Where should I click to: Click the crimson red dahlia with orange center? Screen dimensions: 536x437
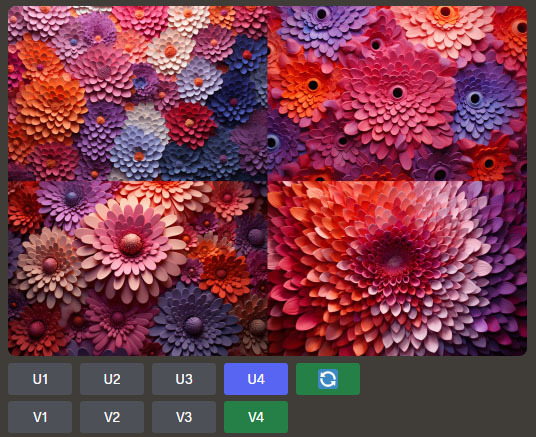(190, 124)
